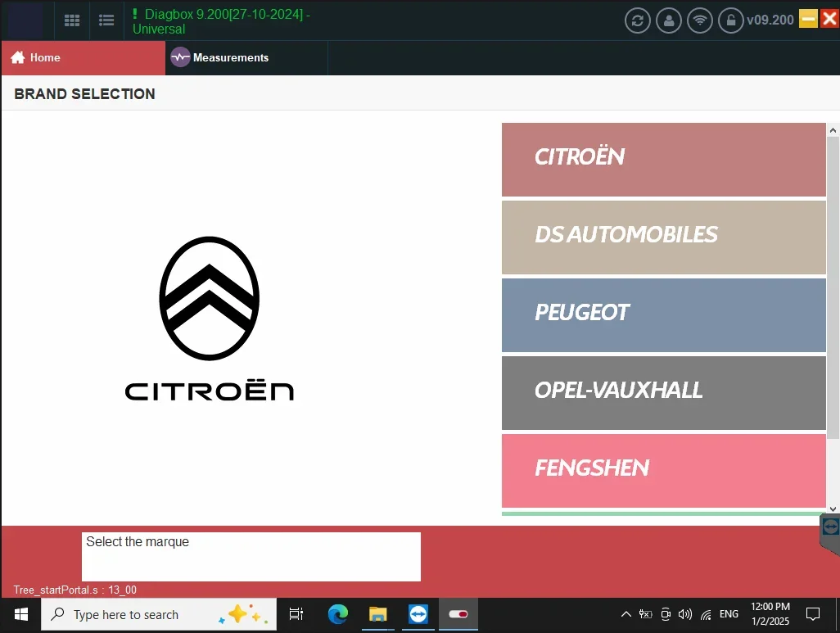Select the CITROËN brand
Screen dimensions: 840x633
point(663,159)
